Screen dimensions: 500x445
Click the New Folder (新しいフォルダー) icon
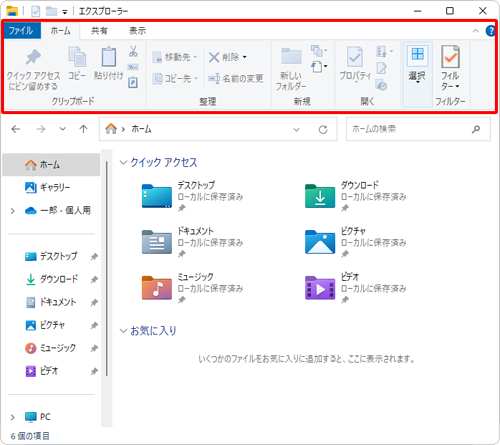click(291, 56)
